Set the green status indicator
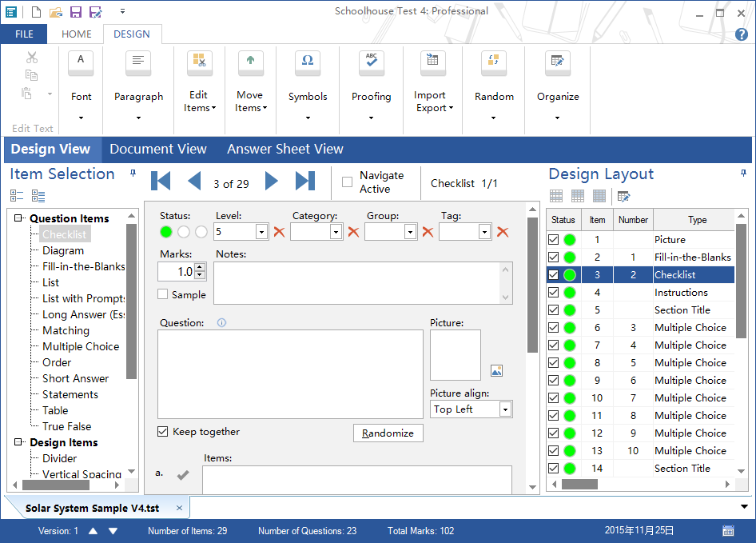 point(166,232)
